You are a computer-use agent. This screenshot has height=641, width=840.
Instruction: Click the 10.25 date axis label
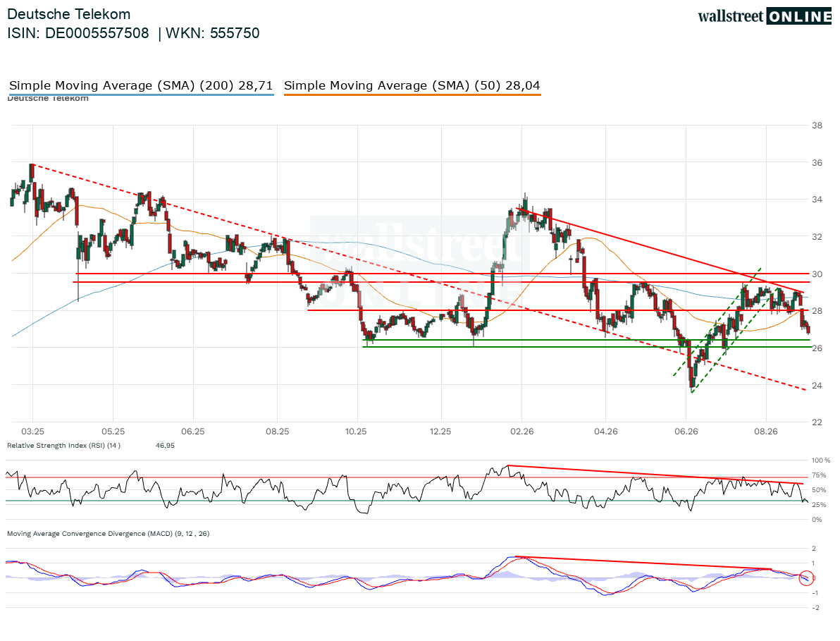[x=356, y=432]
